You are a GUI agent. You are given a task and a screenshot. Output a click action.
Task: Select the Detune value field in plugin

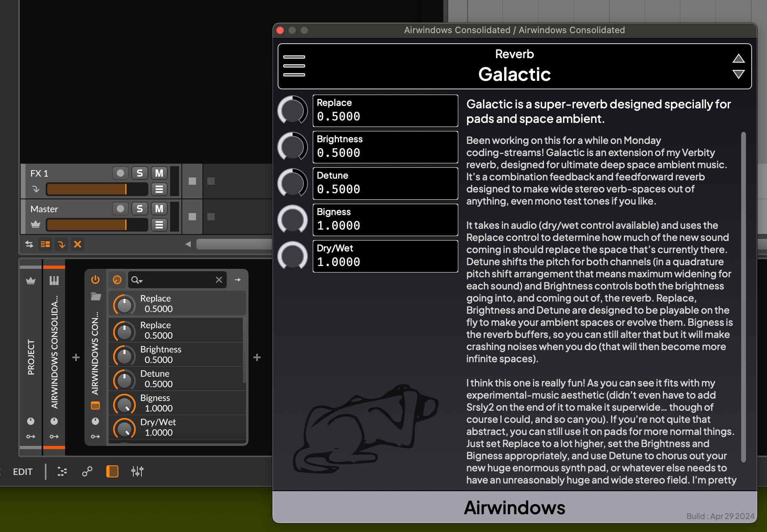385,184
